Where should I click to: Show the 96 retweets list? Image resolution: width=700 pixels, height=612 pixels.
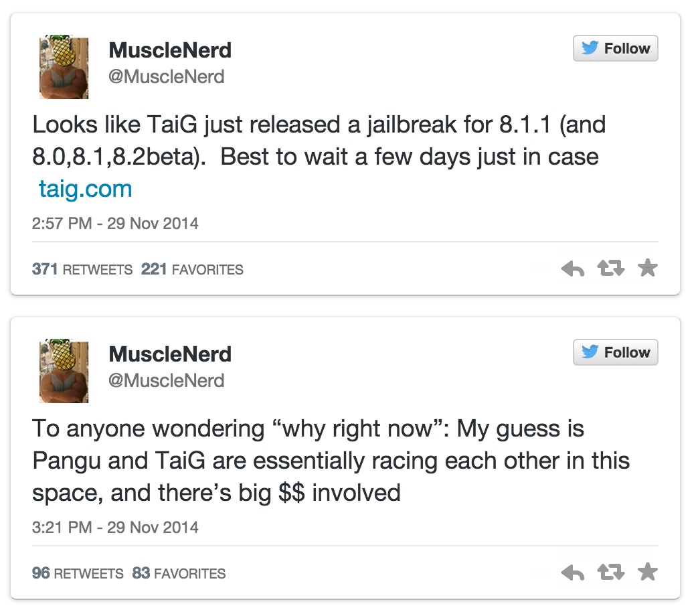(78, 574)
